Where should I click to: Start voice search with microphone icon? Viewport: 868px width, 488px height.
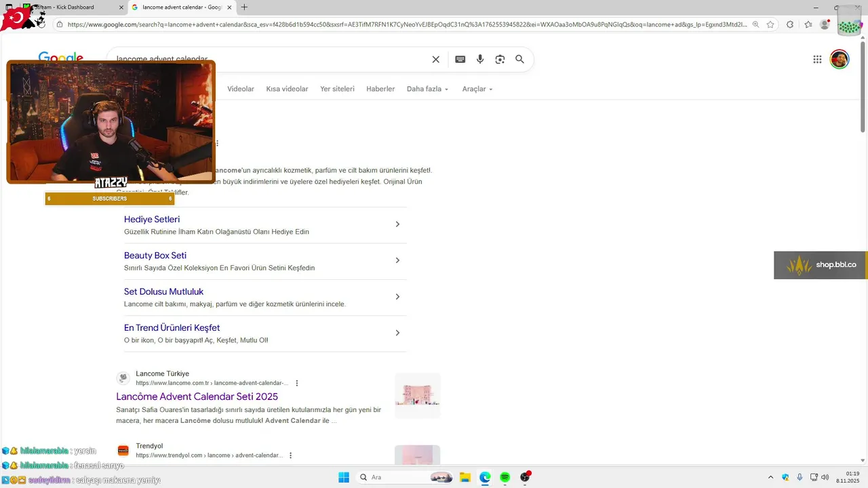[480, 60]
